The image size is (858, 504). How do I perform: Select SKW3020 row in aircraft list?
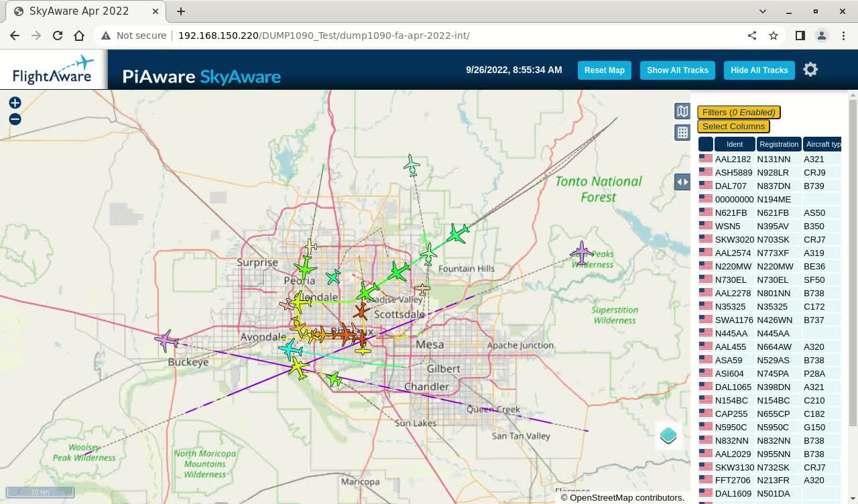(x=770, y=239)
